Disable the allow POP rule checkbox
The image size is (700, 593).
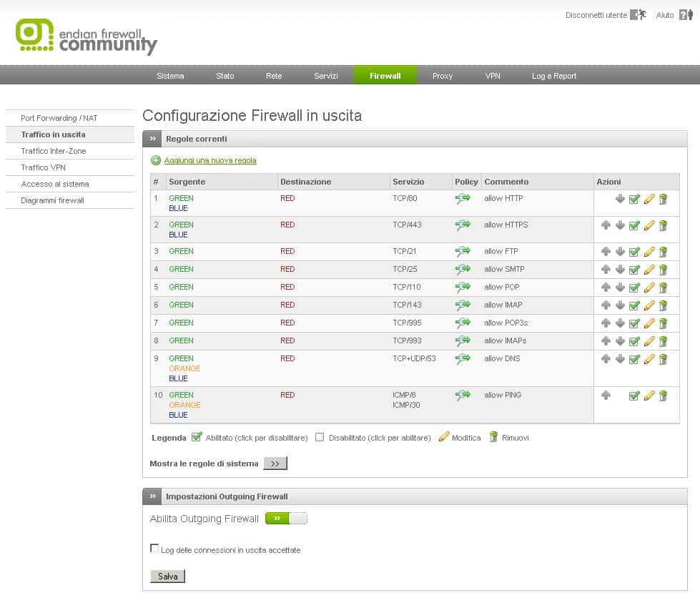[x=635, y=288]
